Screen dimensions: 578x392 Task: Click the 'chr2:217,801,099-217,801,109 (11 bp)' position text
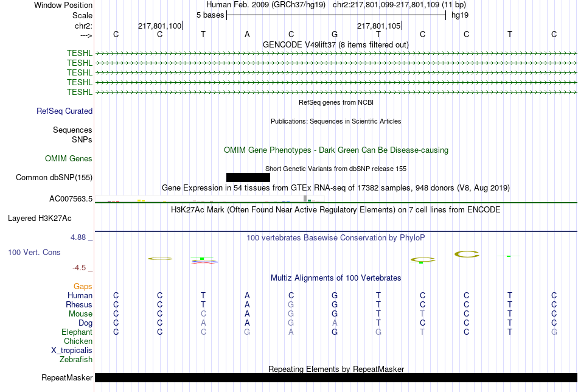[x=399, y=5]
